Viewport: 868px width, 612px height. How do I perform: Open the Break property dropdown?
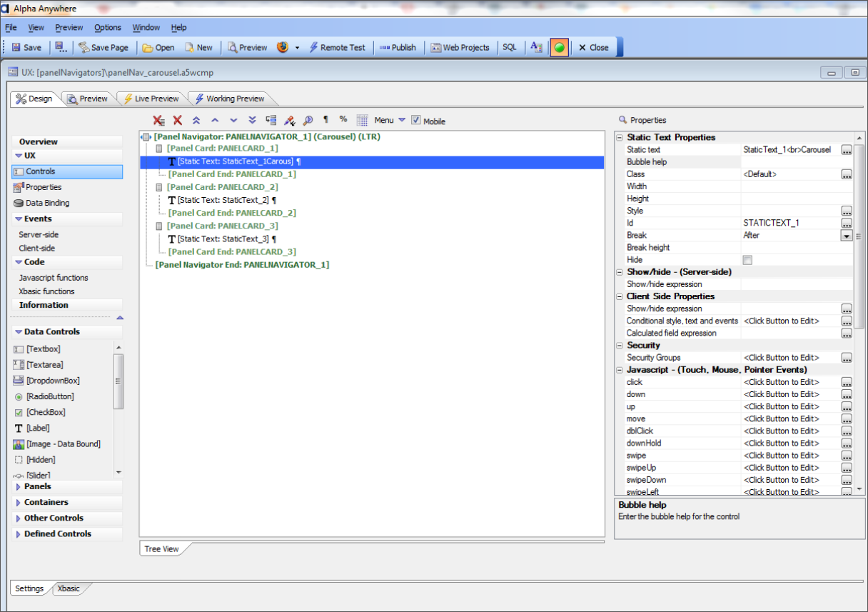point(847,236)
